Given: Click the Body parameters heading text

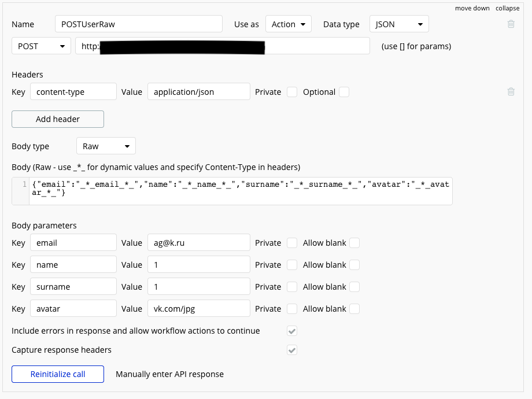Looking at the screenshot, I should click(x=44, y=226).
